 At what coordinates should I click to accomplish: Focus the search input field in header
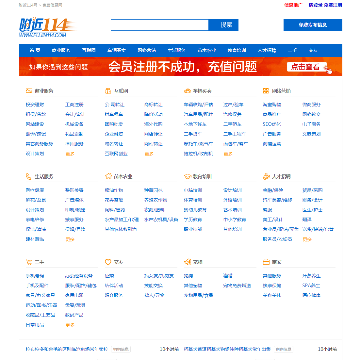160,25
